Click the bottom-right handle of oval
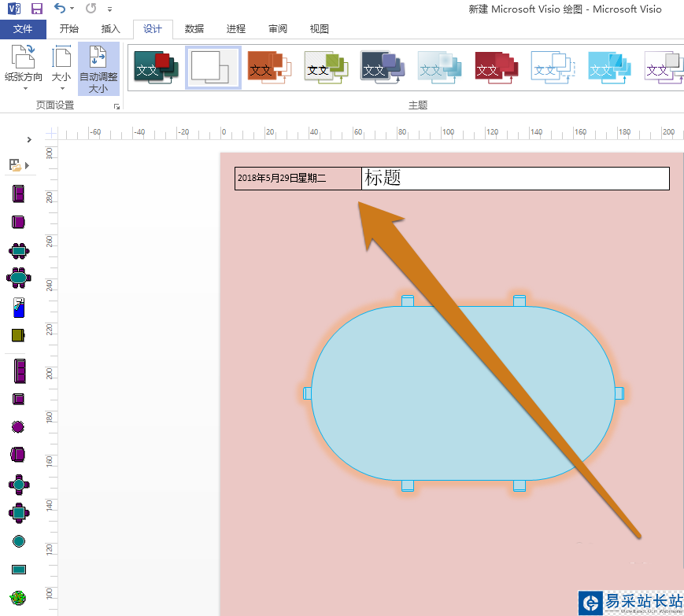The height and width of the screenshot is (616, 684). pos(519,485)
